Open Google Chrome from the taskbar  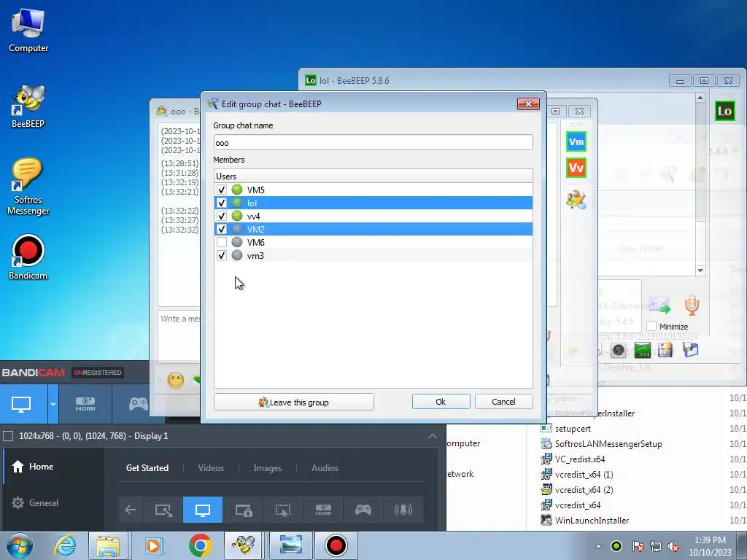(200, 545)
